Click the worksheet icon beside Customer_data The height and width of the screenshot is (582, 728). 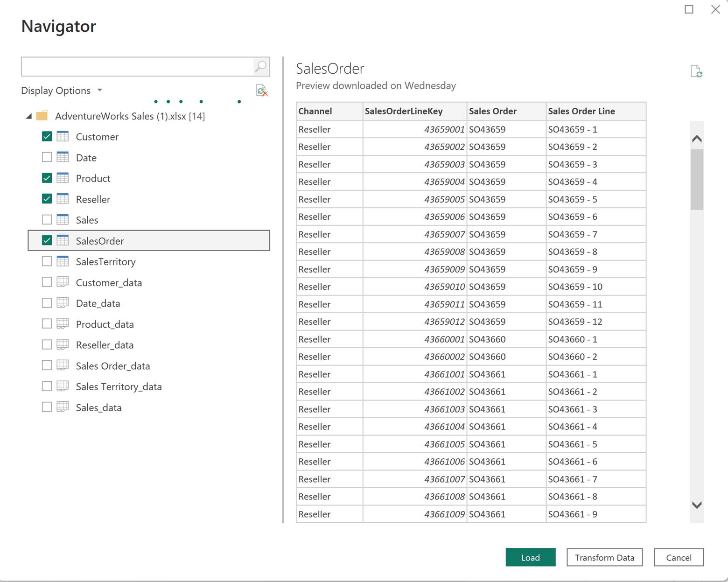tap(63, 282)
